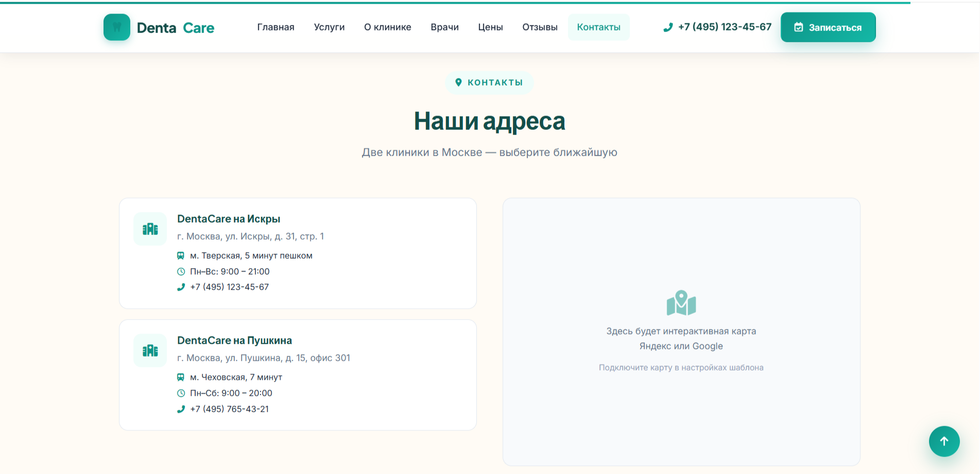The image size is (980, 474).
Task: Click subtitle Две клиники в Москве
Action: [x=490, y=153]
